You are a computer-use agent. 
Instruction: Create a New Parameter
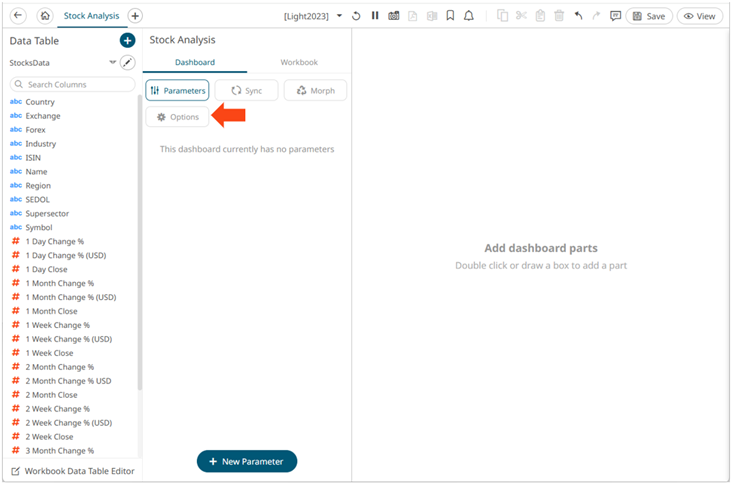pos(247,461)
